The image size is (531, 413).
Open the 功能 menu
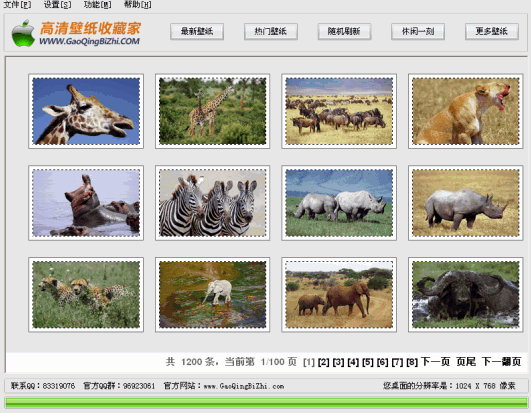[98, 4]
